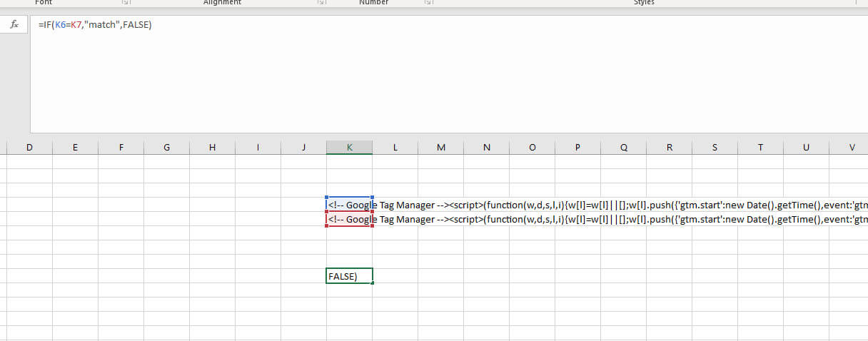Image resolution: width=868 pixels, height=341 pixels.
Task: Select column S header
Action: [x=715, y=147]
